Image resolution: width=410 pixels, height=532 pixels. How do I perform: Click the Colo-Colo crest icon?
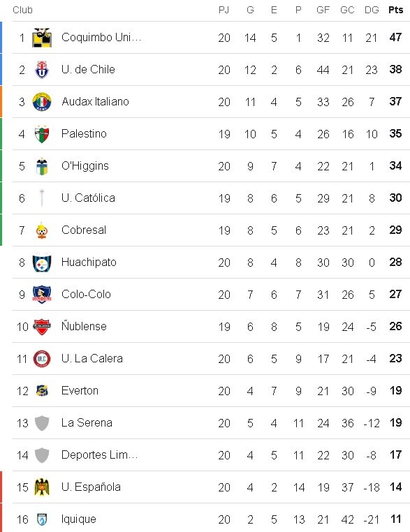[x=42, y=295]
